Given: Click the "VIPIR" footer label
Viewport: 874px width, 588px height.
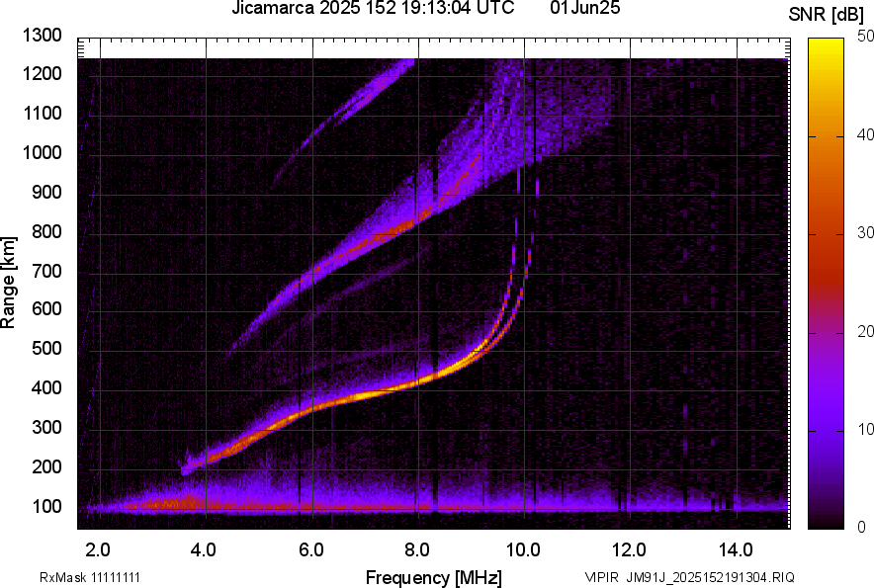Looking at the screenshot, I should pyautogui.click(x=601, y=577).
